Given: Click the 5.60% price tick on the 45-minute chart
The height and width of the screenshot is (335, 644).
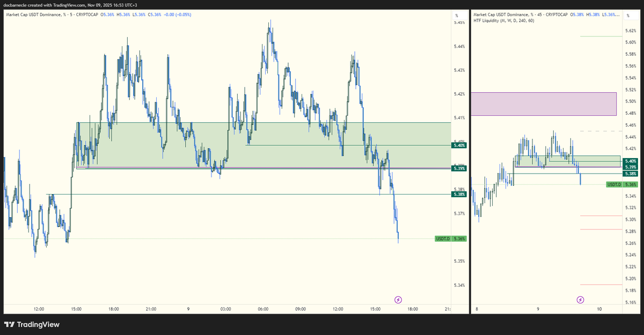Looking at the screenshot, I should pyautogui.click(x=631, y=42).
